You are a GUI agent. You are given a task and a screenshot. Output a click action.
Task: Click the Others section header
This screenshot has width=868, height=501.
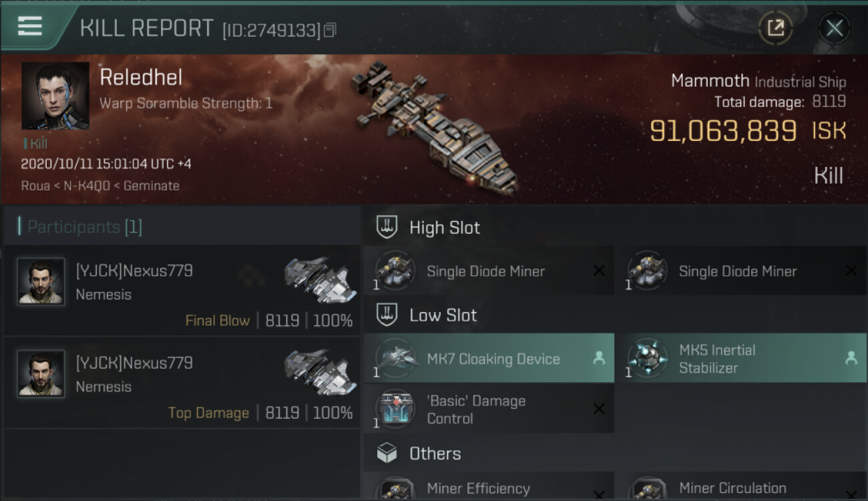tap(435, 454)
